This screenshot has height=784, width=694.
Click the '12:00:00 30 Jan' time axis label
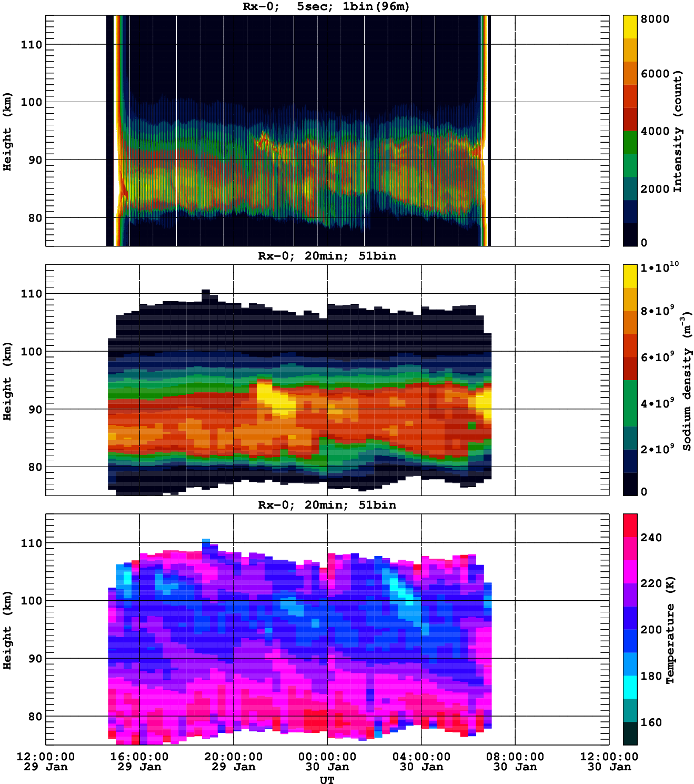tap(609, 761)
